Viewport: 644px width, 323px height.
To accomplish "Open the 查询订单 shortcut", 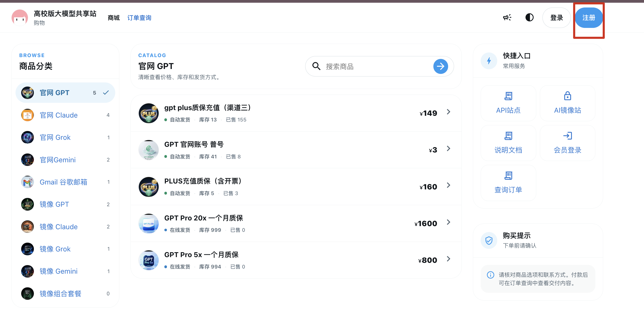I will [508, 183].
